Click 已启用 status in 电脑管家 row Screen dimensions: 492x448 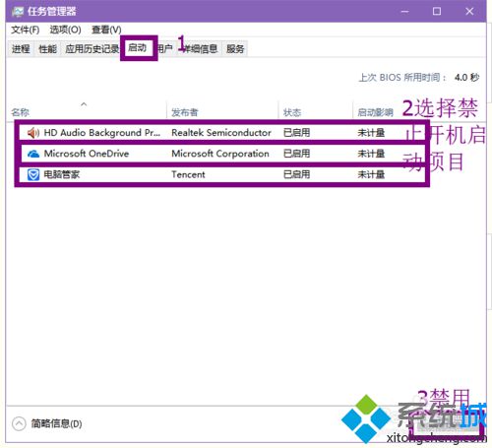pos(296,174)
